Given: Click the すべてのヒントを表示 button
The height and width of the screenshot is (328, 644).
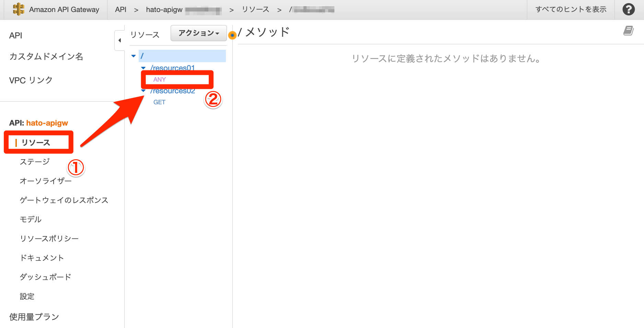Looking at the screenshot, I should (571, 9).
